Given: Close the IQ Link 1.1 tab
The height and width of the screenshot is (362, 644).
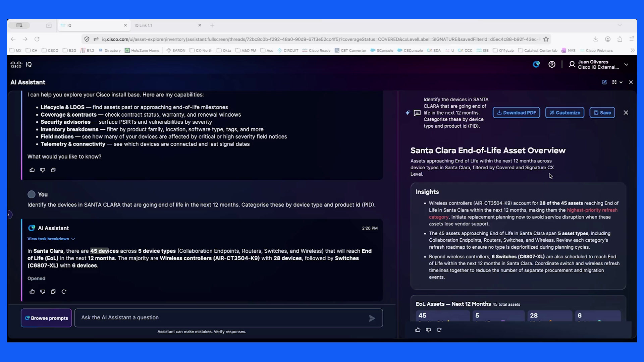Looking at the screenshot, I should (200, 25).
